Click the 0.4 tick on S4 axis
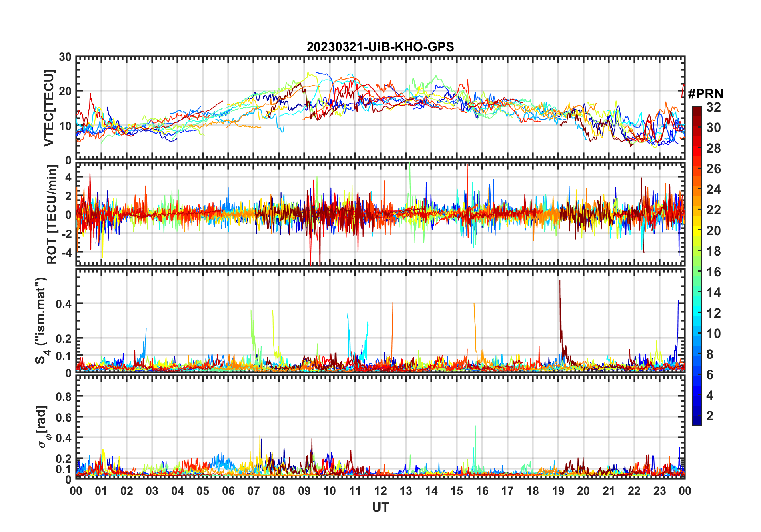The width and height of the screenshot is (761, 532). pyautogui.click(x=63, y=304)
